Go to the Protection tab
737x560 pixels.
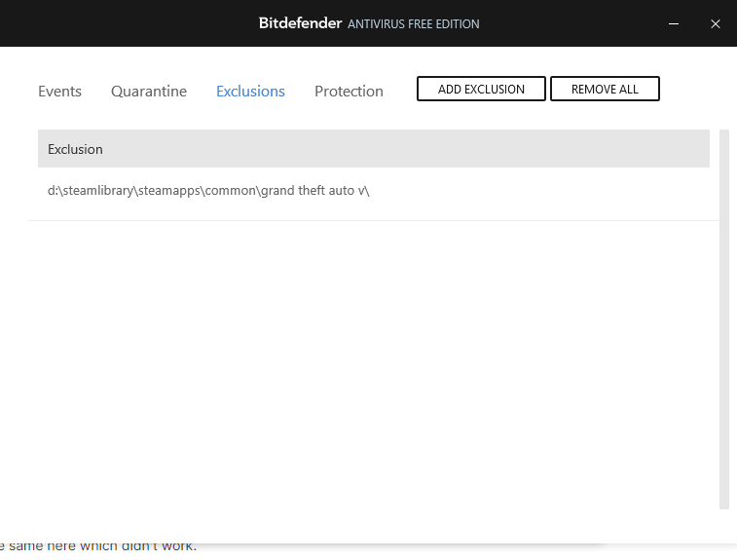click(349, 92)
